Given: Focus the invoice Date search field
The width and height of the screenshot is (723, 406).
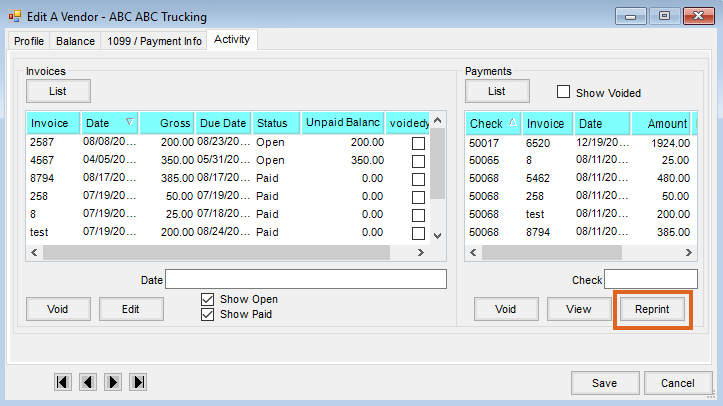Looking at the screenshot, I should click(x=306, y=279).
